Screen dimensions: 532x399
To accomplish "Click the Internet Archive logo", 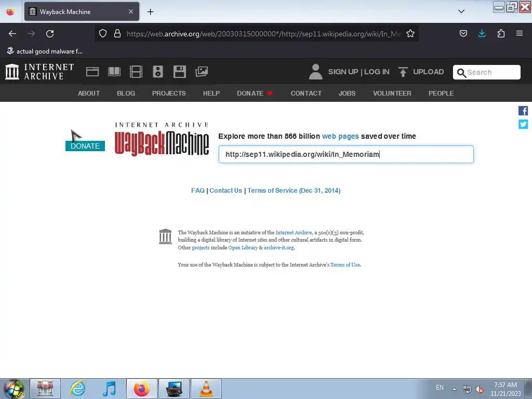I will tap(39, 72).
